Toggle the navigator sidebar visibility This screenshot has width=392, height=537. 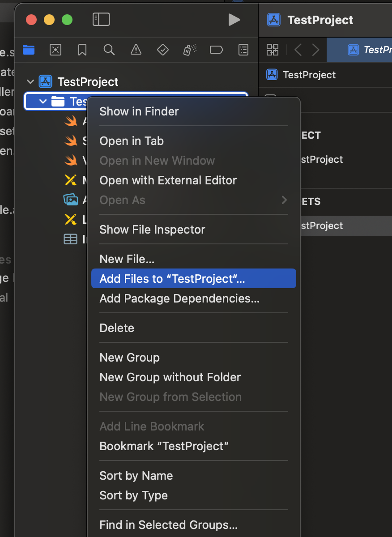101,19
